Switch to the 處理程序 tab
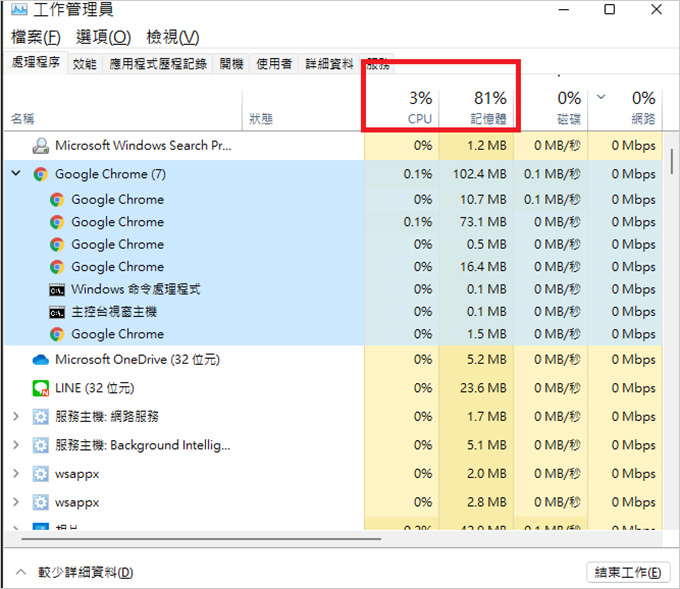 point(36,62)
